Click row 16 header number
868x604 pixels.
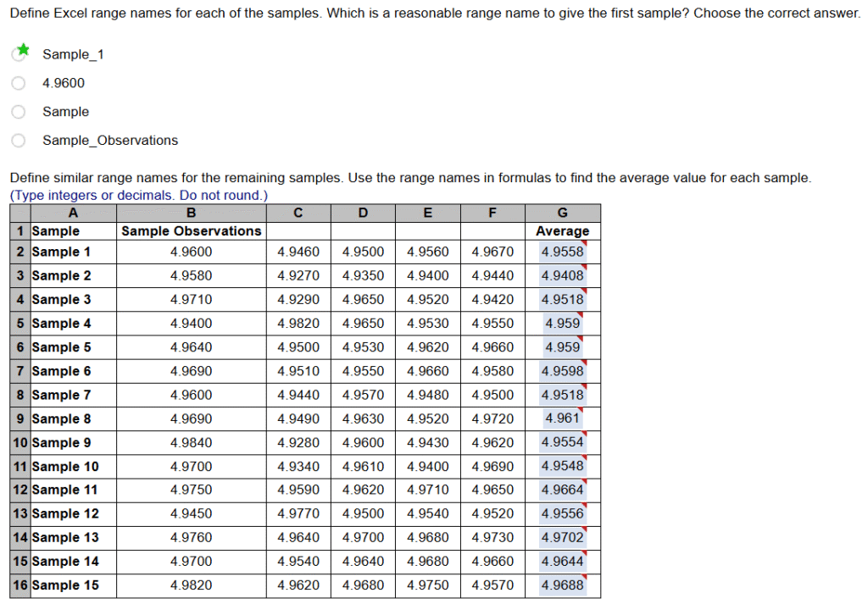[x=20, y=585]
